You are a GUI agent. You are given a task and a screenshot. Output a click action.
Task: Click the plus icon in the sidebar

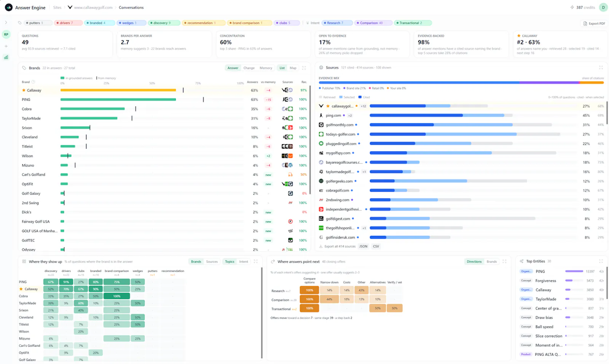tap(6, 46)
